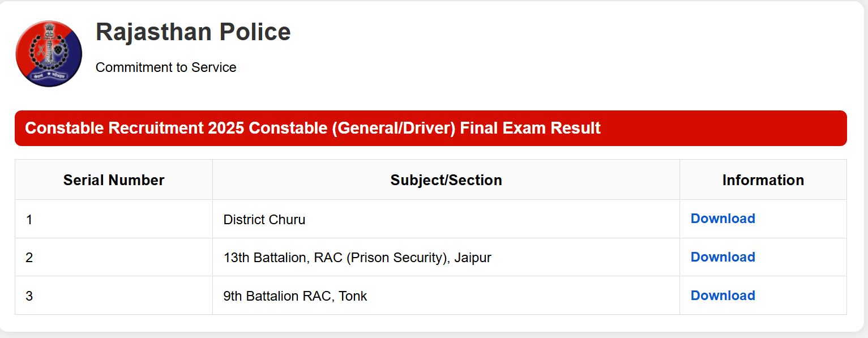Click the word Tonk in the third row

[x=353, y=296]
